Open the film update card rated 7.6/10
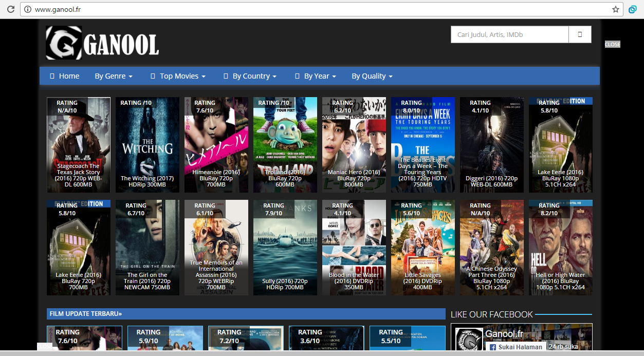Image resolution: width=644 pixels, height=356 pixels. tap(84, 338)
